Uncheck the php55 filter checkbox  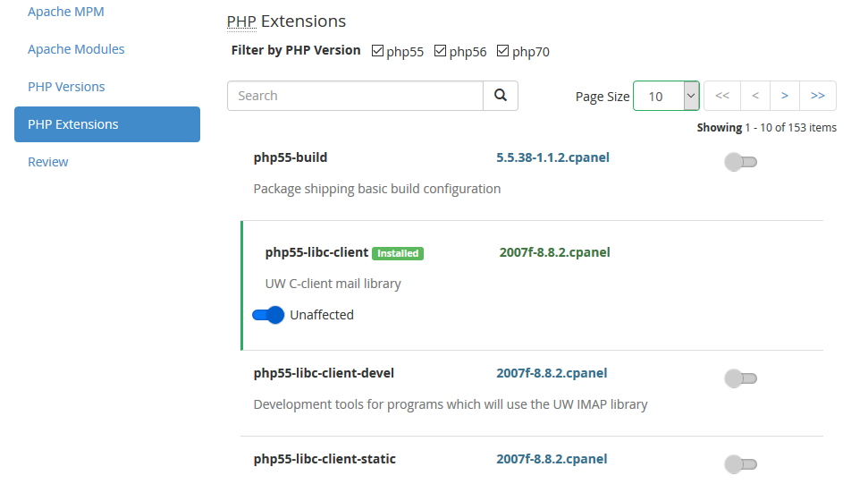(377, 51)
